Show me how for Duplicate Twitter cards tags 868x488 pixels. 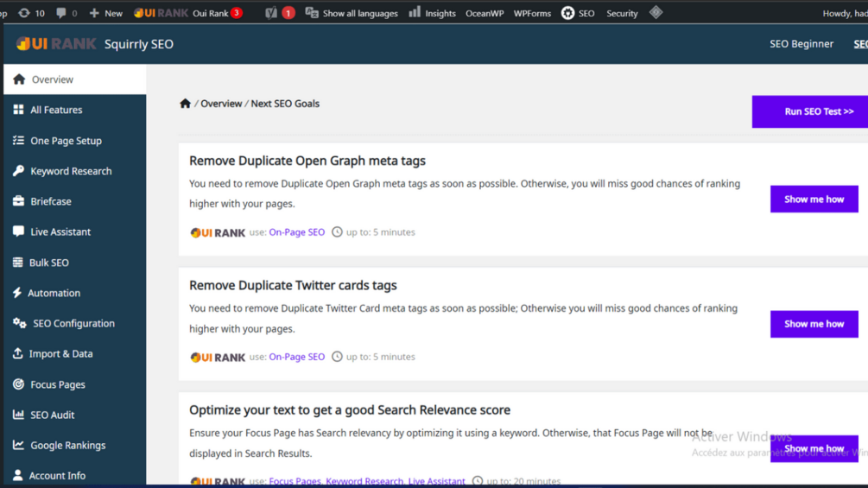click(x=814, y=324)
